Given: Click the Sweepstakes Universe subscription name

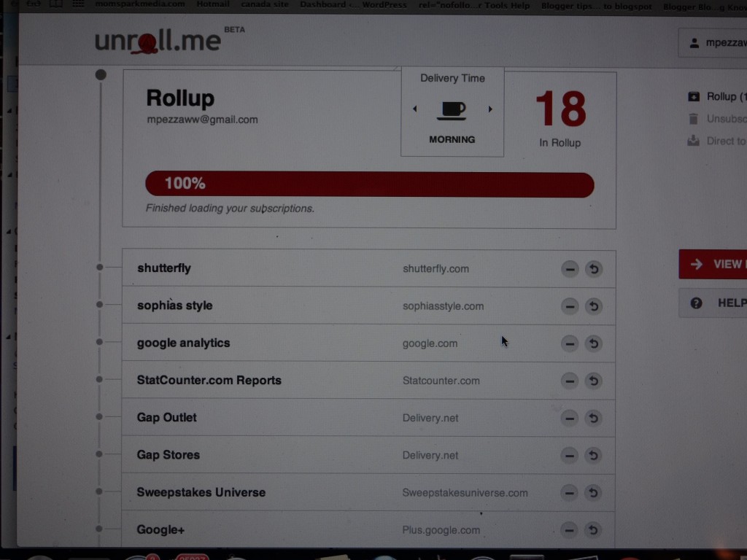Looking at the screenshot, I should (x=201, y=492).
